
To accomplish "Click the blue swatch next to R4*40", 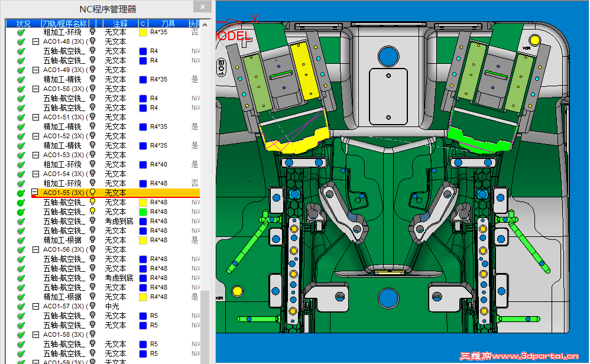I will (x=143, y=165).
